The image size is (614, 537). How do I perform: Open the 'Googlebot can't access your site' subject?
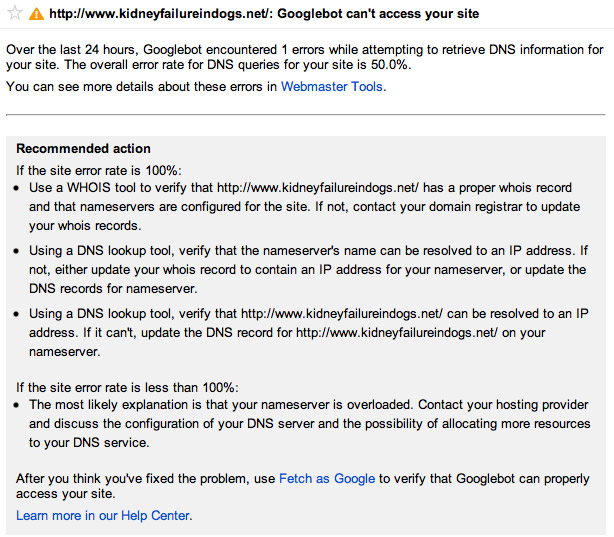tap(378, 14)
